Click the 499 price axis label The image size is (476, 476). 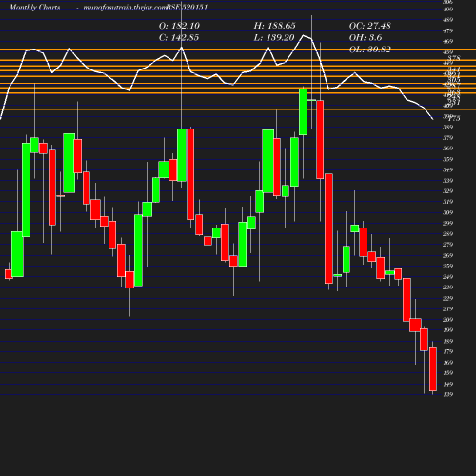click(447, 10)
